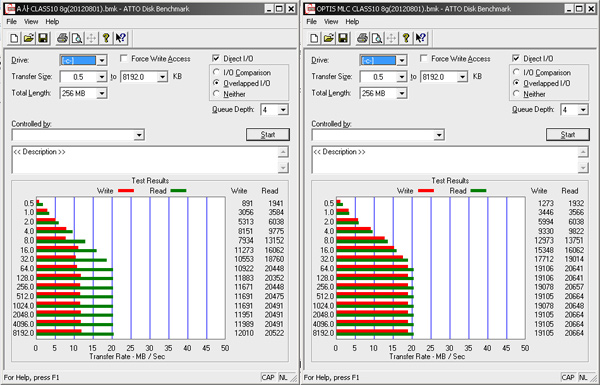The width and height of the screenshot is (600, 389).
Task: Open 8192.0 transfer size dropdown in OPTIS window
Action: pyautogui.click(x=463, y=77)
